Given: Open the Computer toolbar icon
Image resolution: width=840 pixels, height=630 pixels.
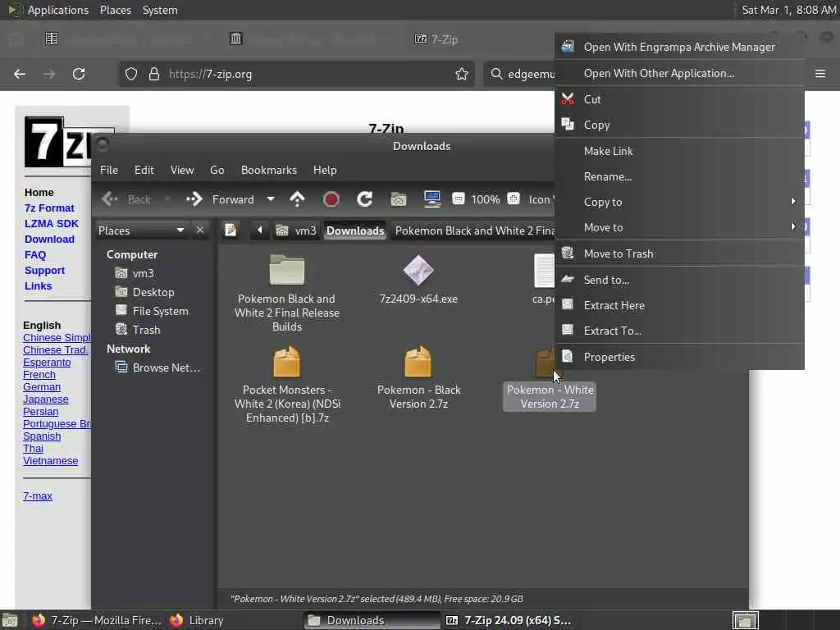Looking at the screenshot, I should pyautogui.click(x=431, y=199).
